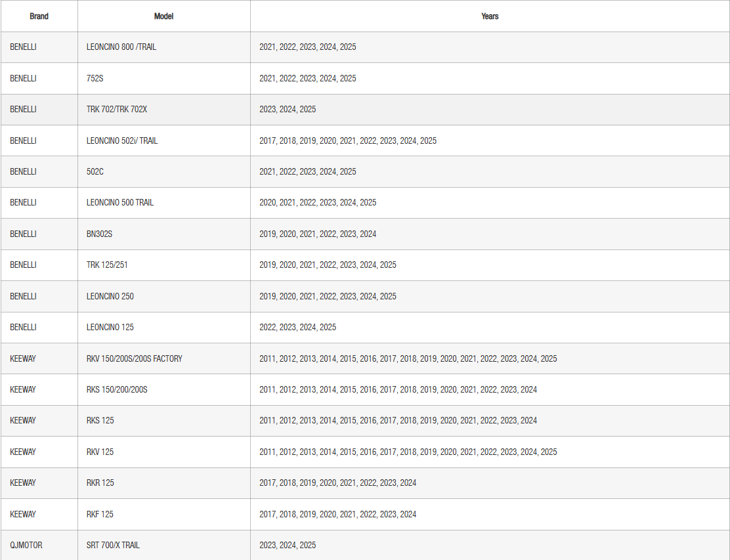Viewport: 730px width, 560px height.
Task: Click the Years column header
Action: coord(490,16)
